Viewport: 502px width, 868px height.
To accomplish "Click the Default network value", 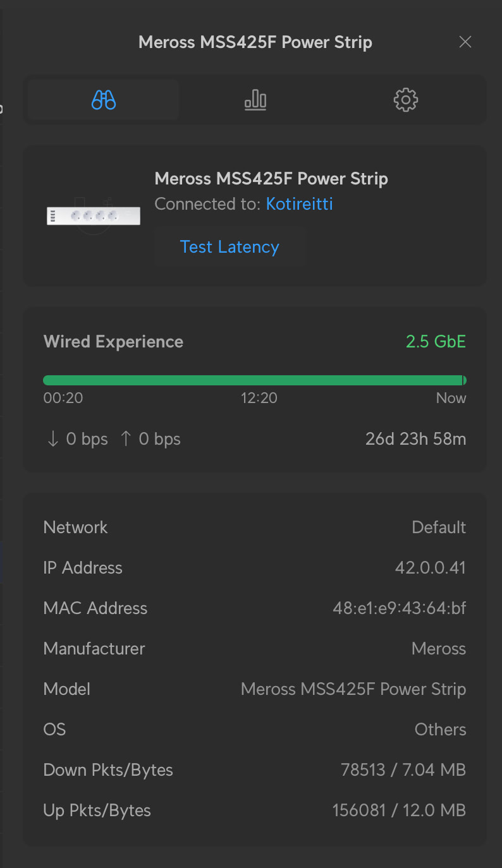I will click(x=439, y=527).
